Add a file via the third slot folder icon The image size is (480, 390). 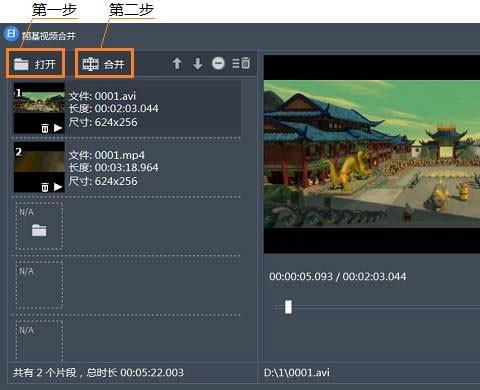tap(39, 230)
